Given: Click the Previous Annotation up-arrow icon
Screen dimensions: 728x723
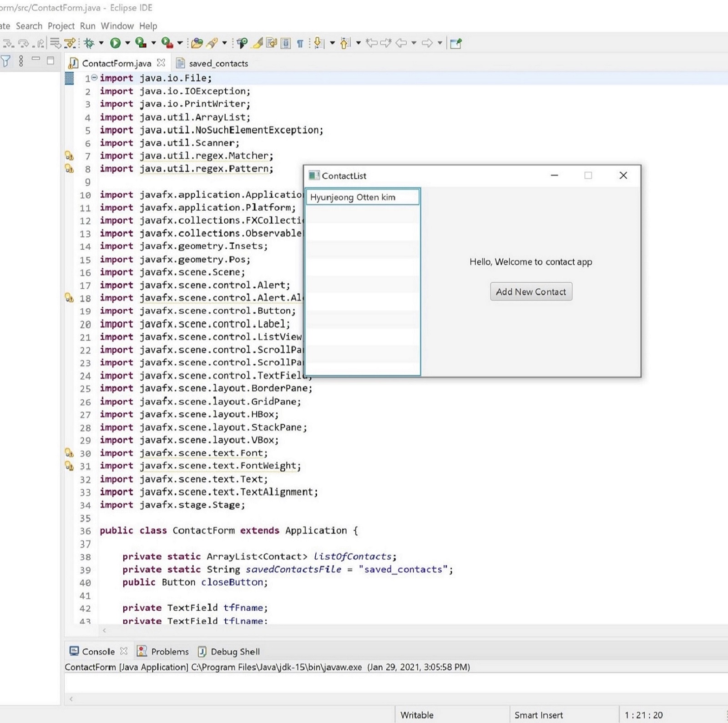Looking at the screenshot, I should (345, 43).
